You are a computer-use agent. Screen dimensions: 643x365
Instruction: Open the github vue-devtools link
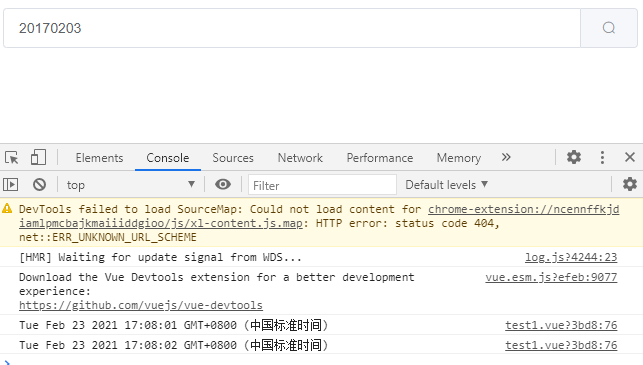141,305
